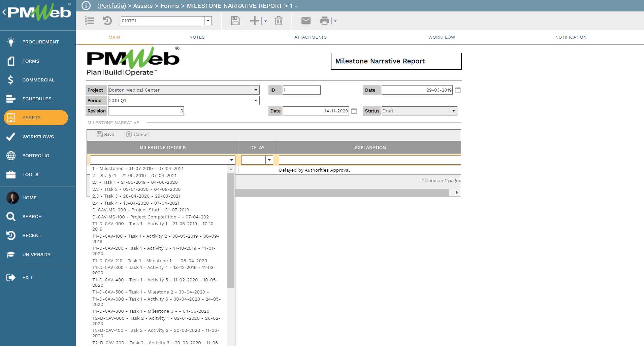Click the grid scroll-right arrow
644x346 pixels.
coord(456,192)
